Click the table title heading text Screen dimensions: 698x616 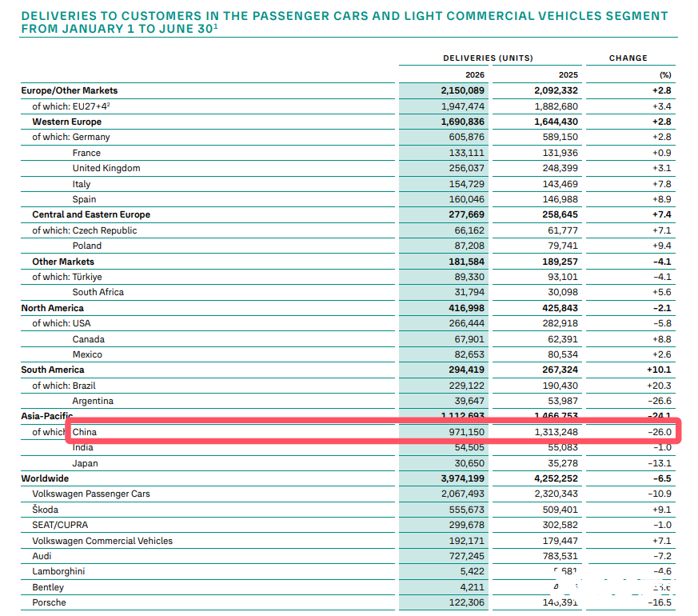tap(344, 22)
